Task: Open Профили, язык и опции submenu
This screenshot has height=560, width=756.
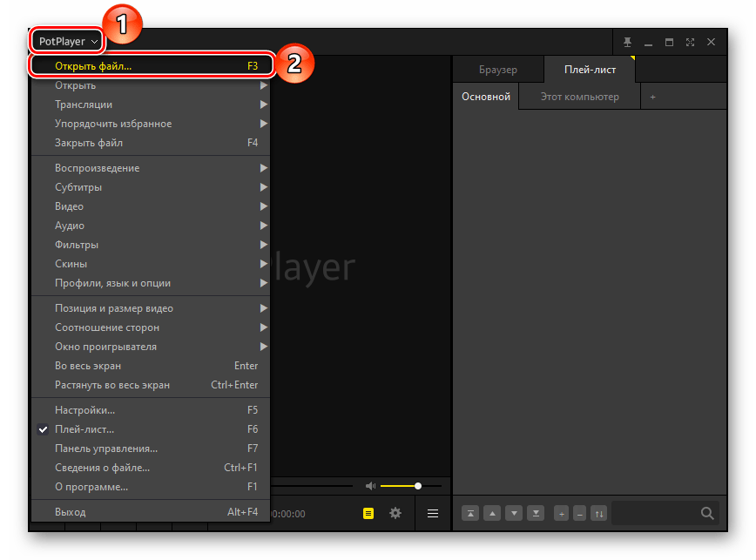Action: pyautogui.click(x=151, y=283)
